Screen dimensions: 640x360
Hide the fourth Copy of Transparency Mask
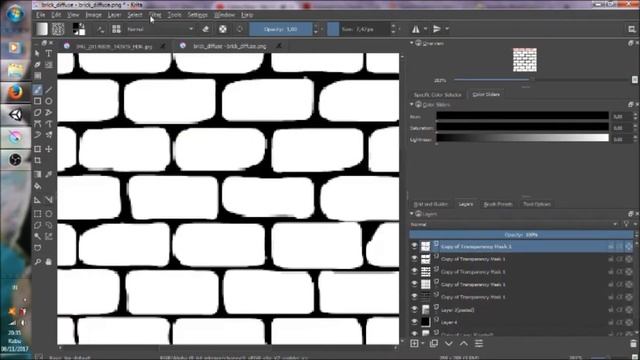[414, 284]
